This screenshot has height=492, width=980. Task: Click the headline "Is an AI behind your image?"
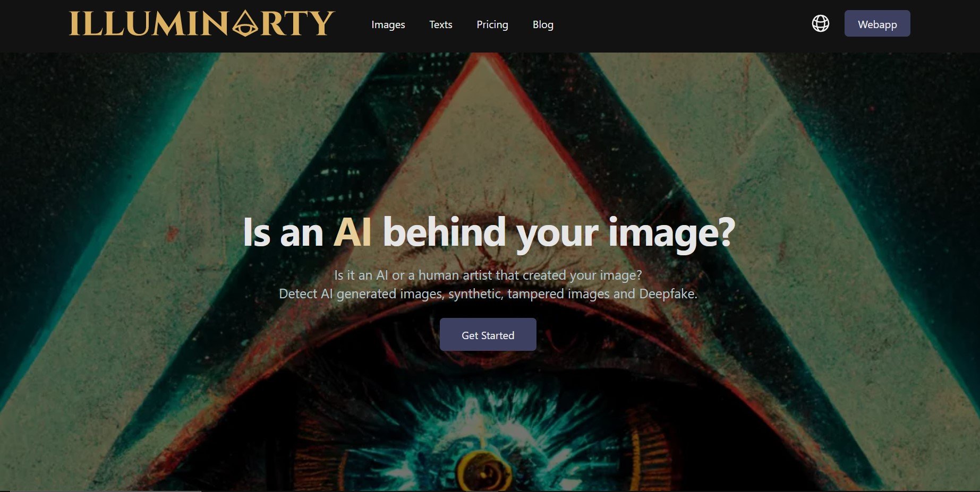489,232
